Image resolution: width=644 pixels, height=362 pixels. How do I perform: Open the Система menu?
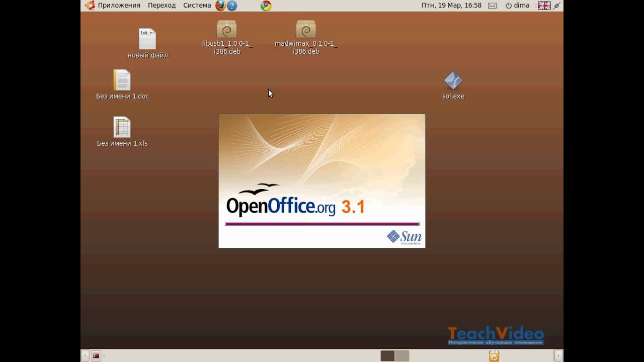pos(197,6)
